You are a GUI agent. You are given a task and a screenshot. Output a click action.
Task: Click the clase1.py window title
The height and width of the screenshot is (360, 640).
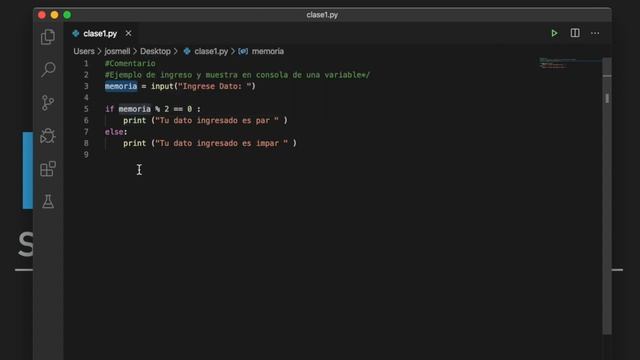pos(322,15)
